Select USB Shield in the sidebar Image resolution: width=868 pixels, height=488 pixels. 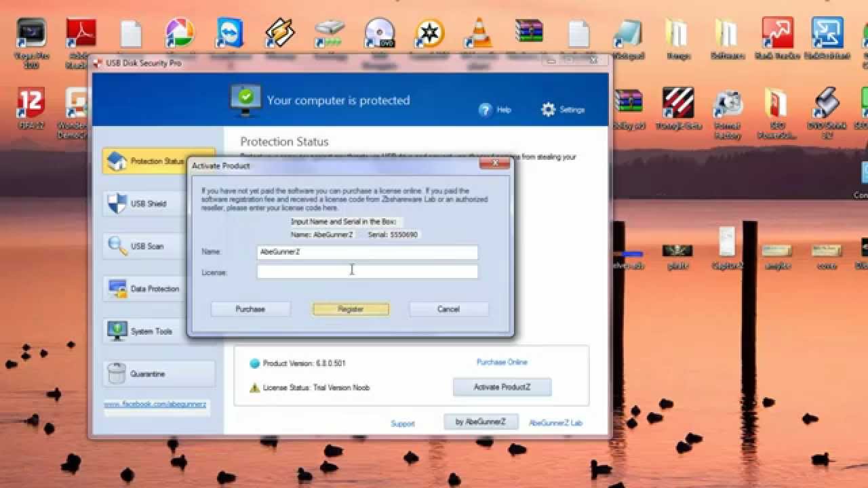pos(158,203)
